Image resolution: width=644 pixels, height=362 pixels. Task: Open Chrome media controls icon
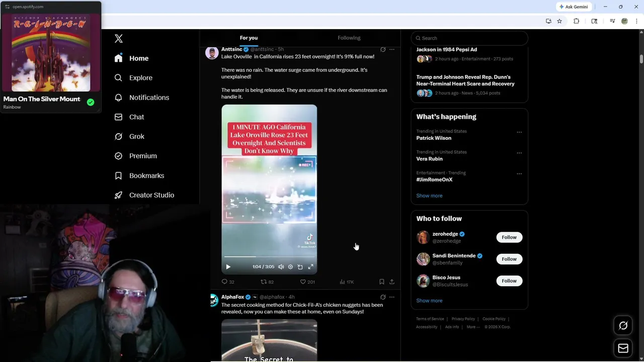pos(612,21)
